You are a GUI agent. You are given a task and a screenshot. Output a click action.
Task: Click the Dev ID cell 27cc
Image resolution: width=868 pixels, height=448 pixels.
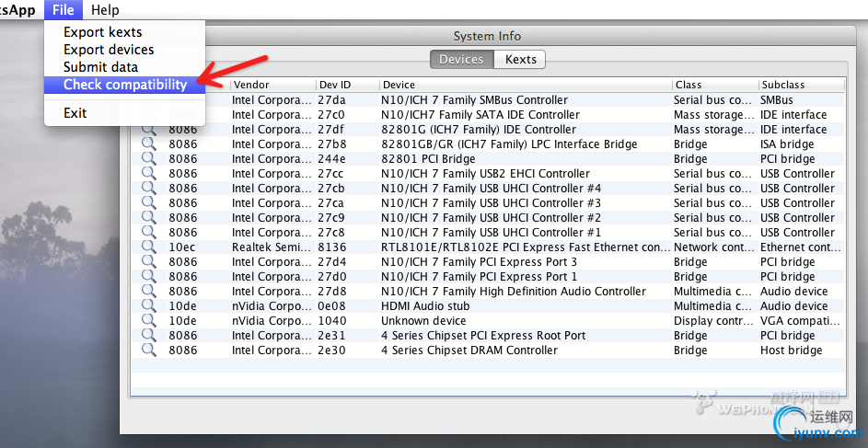(x=331, y=173)
